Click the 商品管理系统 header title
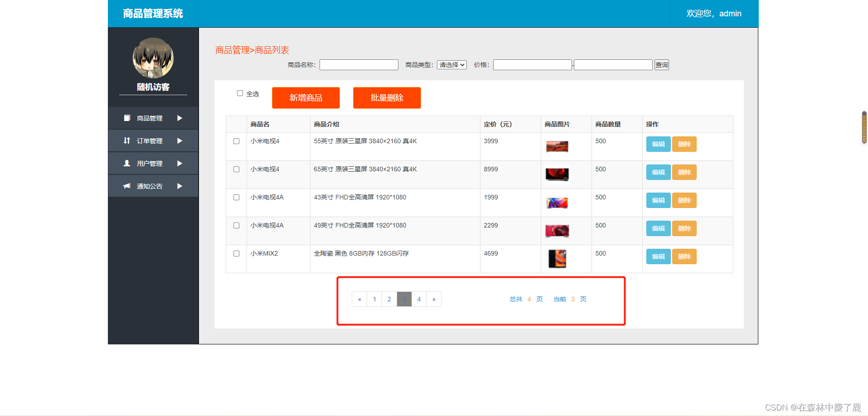This screenshot has width=868, height=416. (153, 14)
